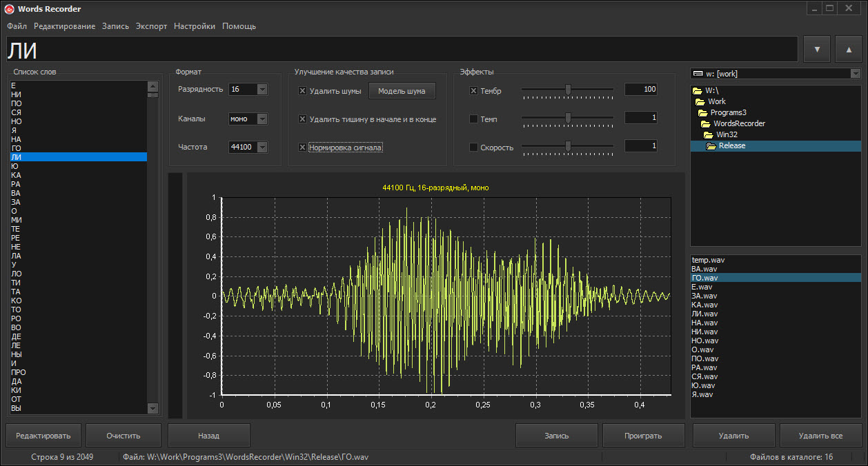Select the Work folder in tree
Screen dimensions: 868x466
pyautogui.click(x=717, y=101)
